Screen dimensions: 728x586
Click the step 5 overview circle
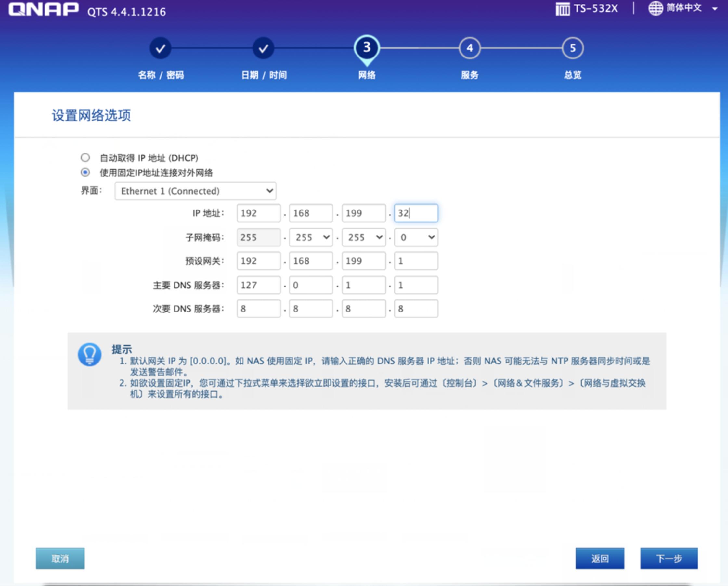coord(573,48)
